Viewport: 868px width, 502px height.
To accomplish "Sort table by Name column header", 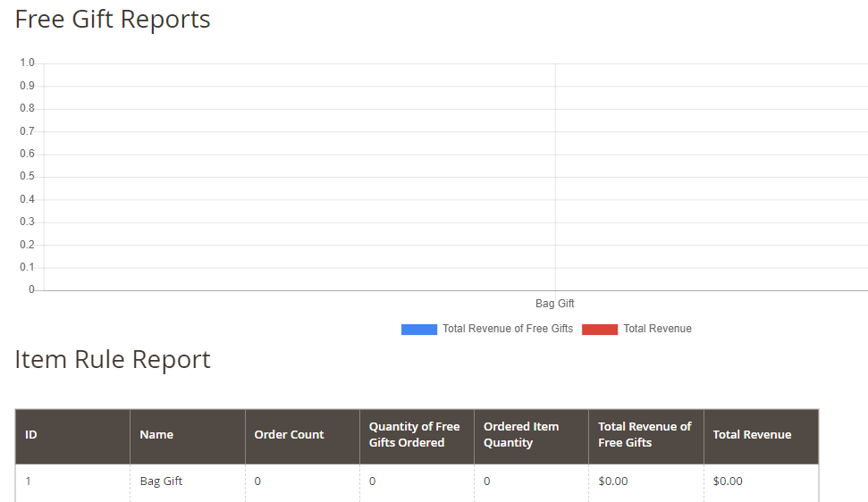I will pyautogui.click(x=156, y=435).
